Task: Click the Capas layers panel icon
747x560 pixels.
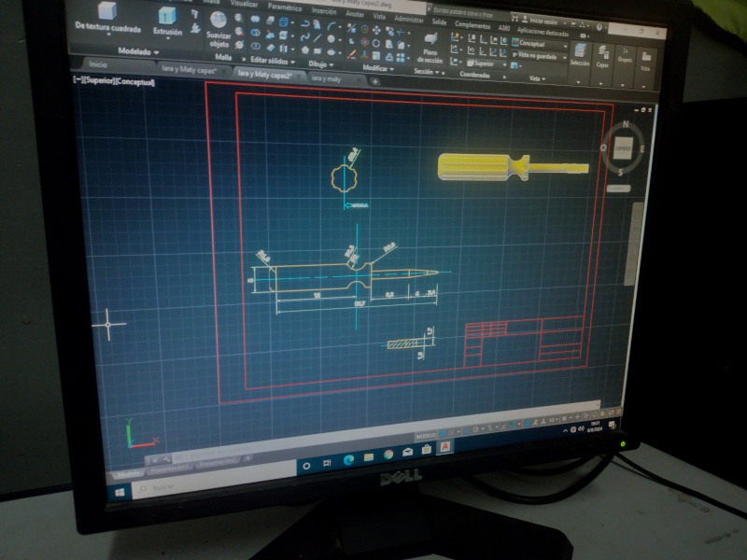Action: coord(603,54)
